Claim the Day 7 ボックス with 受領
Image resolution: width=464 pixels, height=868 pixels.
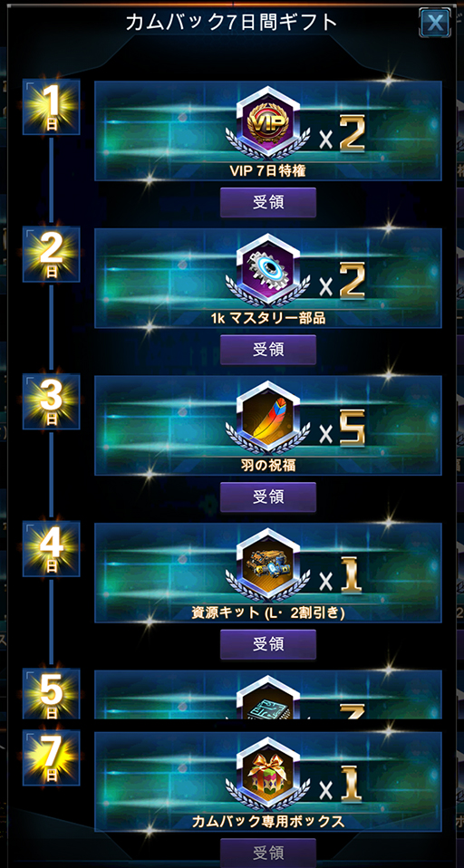[x=268, y=852]
